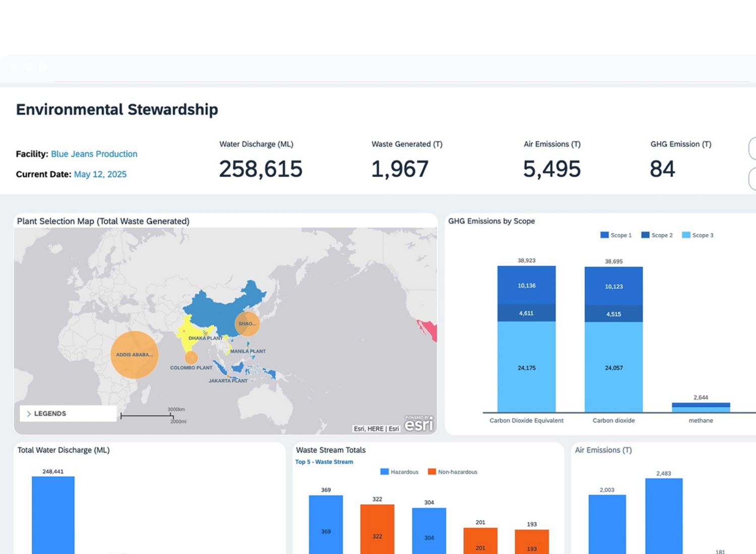Select the Air Emissions (T) value 5,495
The height and width of the screenshot is (554, 756).
552,169
